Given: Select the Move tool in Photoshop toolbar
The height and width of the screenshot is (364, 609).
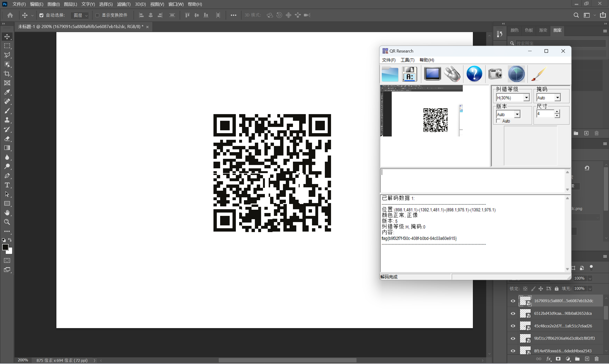Looking at the screenshot, I should coord(7,37).
